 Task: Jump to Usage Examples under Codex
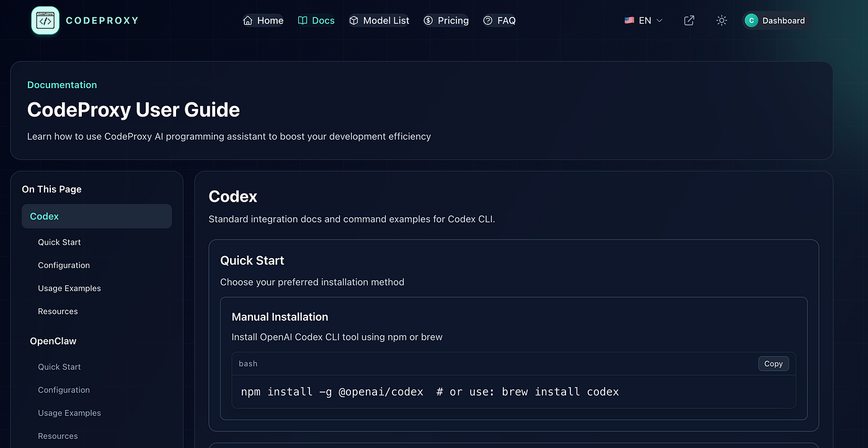tap(69, 288)
